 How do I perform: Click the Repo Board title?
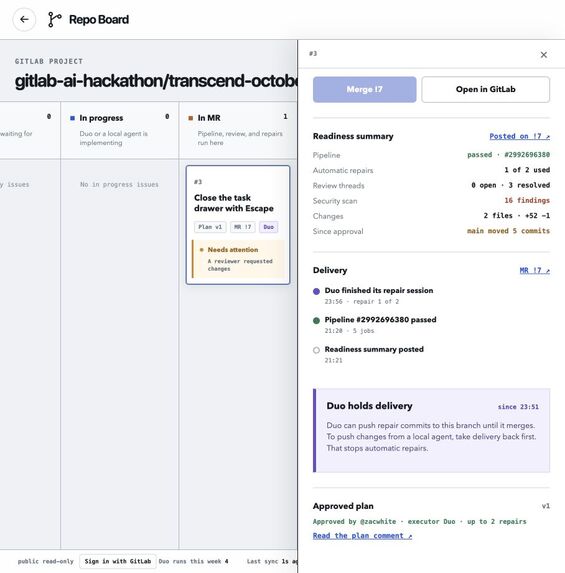click(x=99, y=19)
